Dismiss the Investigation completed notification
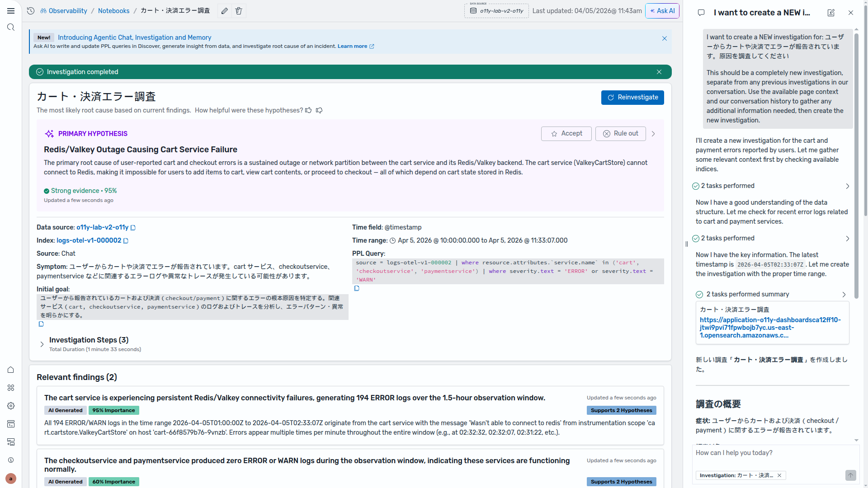Image resolution: width=868 pixels, height=488 pixels. 659,72
